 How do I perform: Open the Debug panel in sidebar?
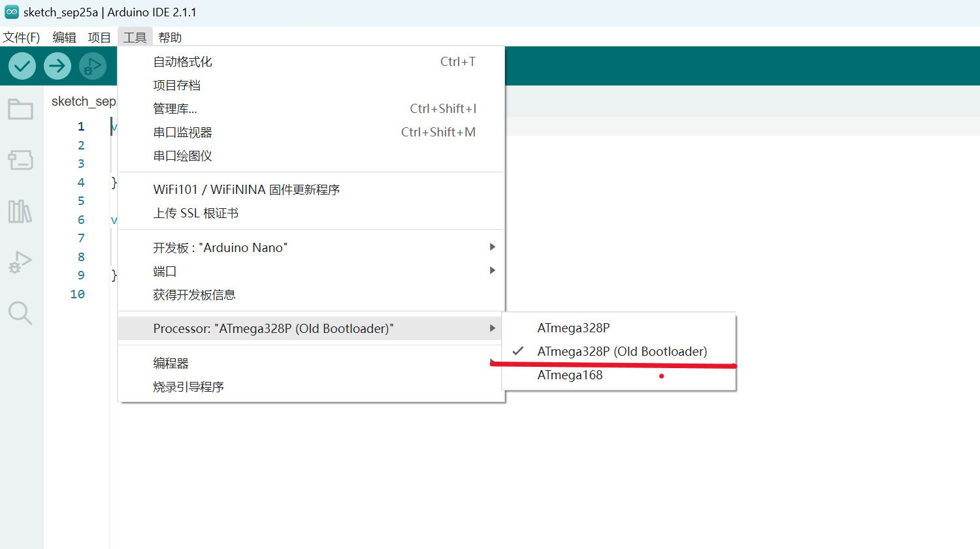(20, 262)
